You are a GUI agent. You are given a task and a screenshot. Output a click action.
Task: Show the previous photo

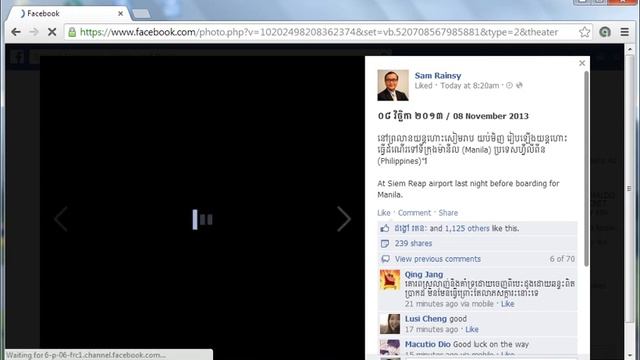coord(61,219)
